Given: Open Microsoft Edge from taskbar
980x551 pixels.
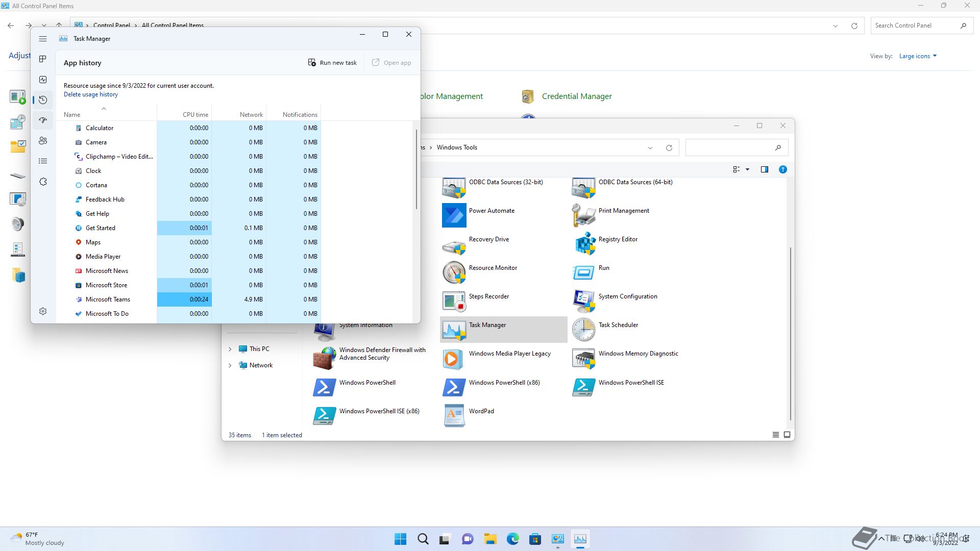Looking at the screenshot, I should tap(512, 539).
